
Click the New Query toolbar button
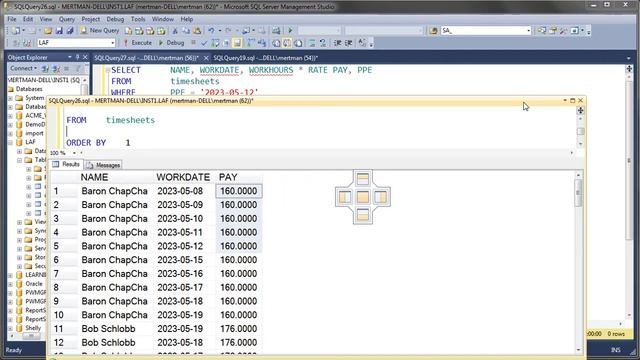(x=100, y=31)
